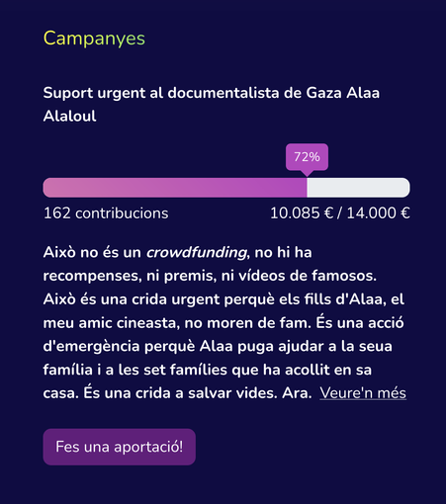This screenshot has height=504, width=446.
Task: Click the "10.085 €" raised amount
Action: (x=302, y=213)
